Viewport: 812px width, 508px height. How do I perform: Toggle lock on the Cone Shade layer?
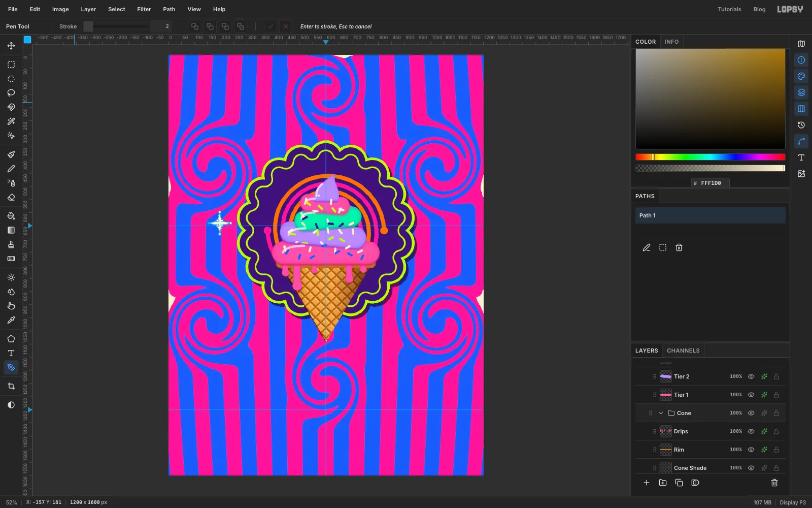tap(776, 468)
